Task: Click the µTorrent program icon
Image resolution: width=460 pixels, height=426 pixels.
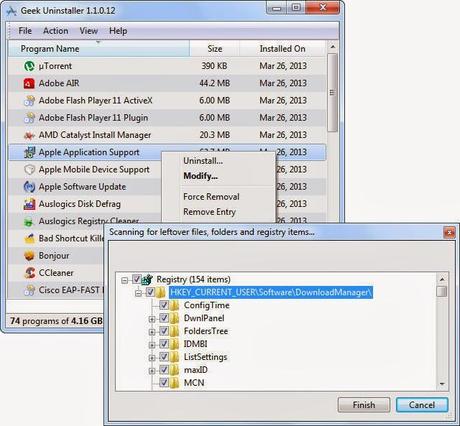Action: [x=29, y=66]
